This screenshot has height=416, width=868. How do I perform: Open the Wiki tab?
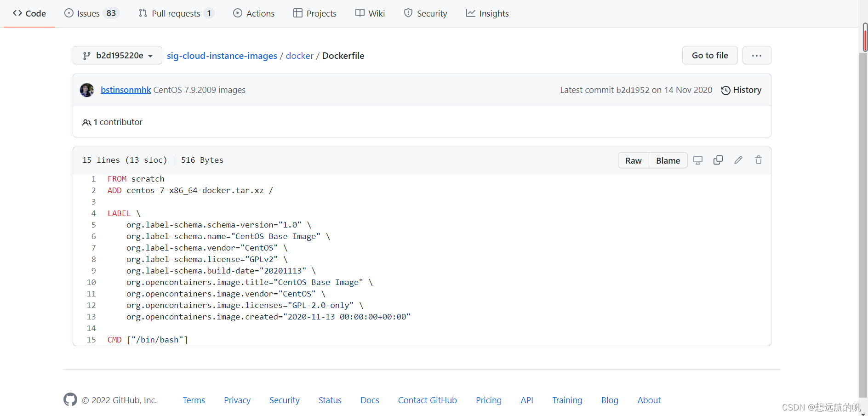click(370, 13)
